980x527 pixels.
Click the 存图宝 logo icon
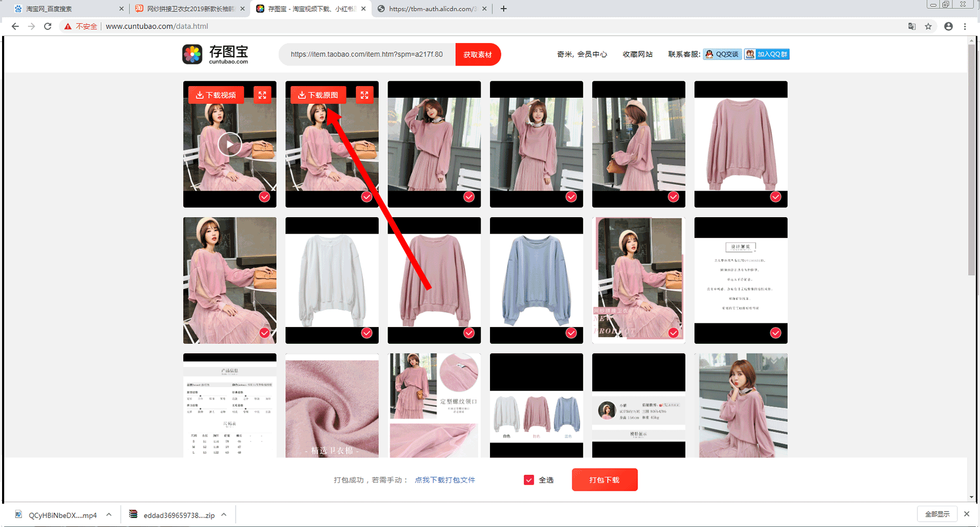pos(192,54)
